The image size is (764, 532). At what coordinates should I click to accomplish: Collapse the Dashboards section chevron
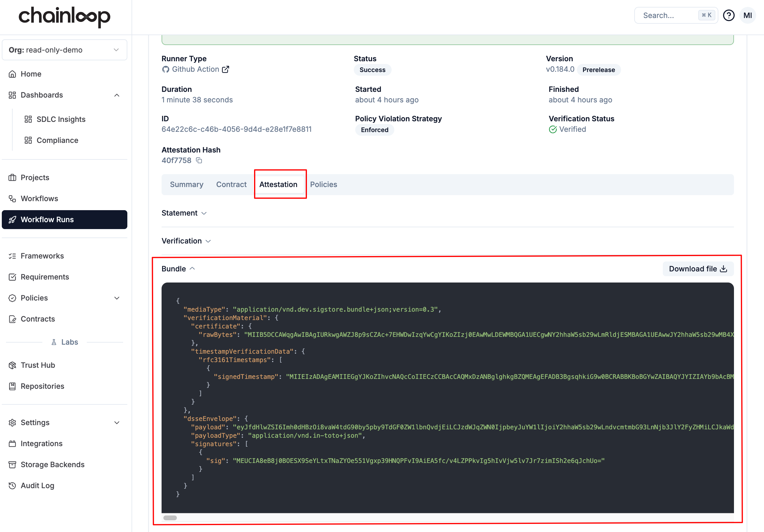tap(117, 95)
